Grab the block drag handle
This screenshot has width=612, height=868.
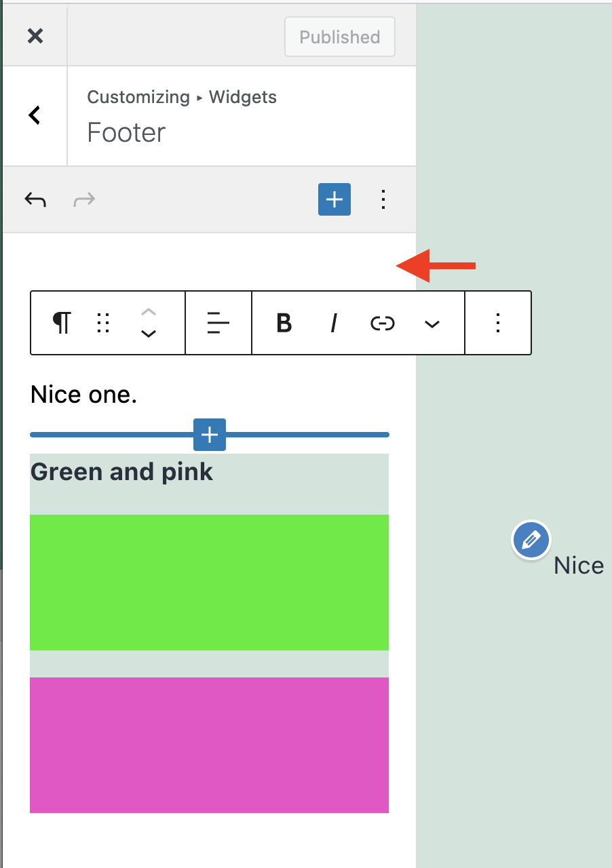pos(103,323)
